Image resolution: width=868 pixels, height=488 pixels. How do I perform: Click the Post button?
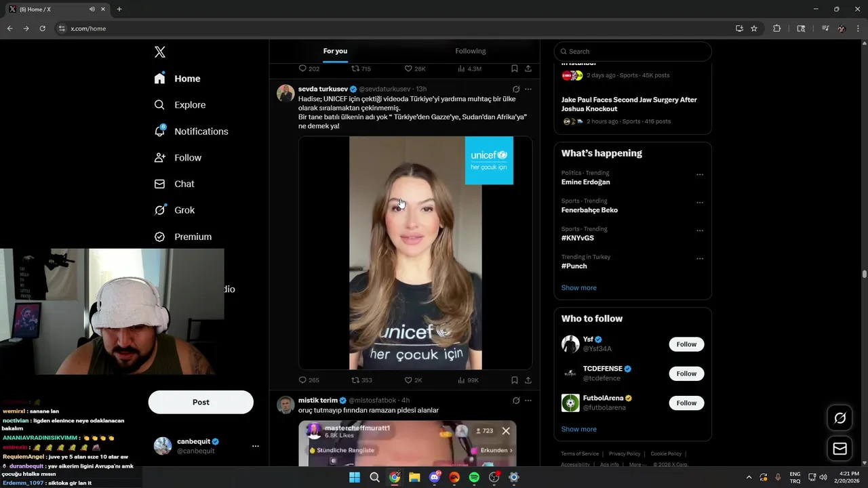(201, 402)
